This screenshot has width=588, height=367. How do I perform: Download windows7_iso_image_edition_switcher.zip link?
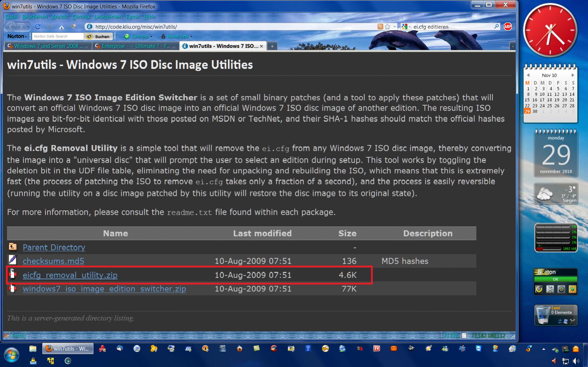tap(104, 289)
